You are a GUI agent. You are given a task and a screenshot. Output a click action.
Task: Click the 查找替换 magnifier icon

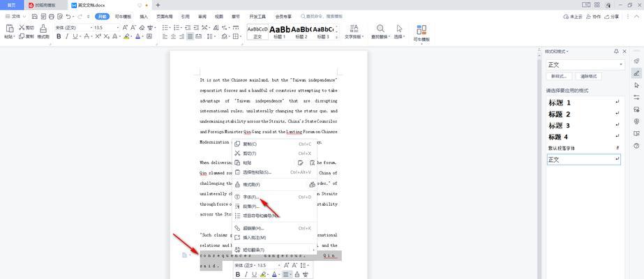(381, 29)
